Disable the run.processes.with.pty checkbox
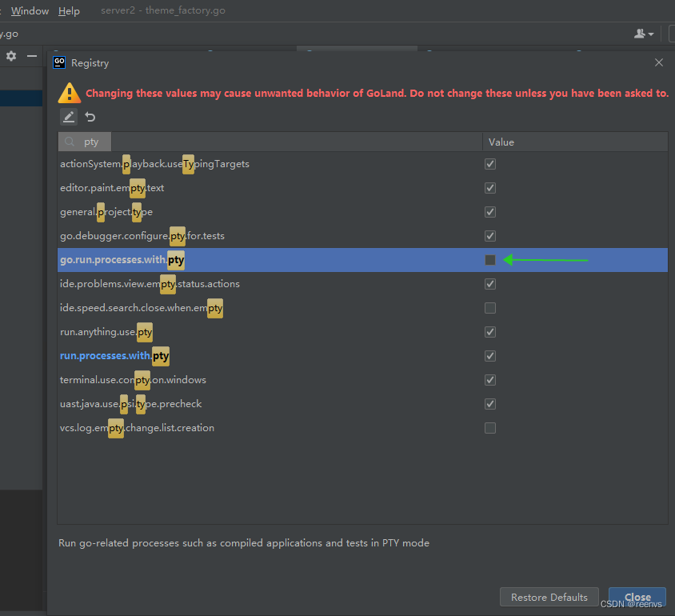This screenshot has height=616, width=675. [x=489, y=356]
